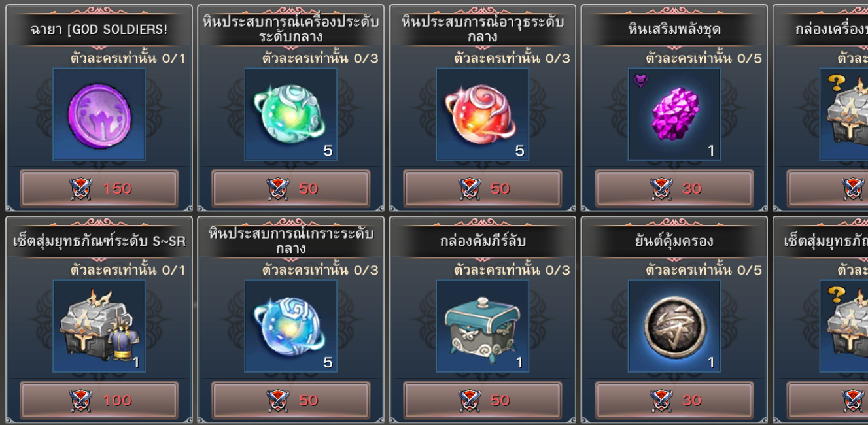Screen dimensions: 868x425
Task: Buy armor experience stone for 50 medals
Action: [x=290, y=400]
